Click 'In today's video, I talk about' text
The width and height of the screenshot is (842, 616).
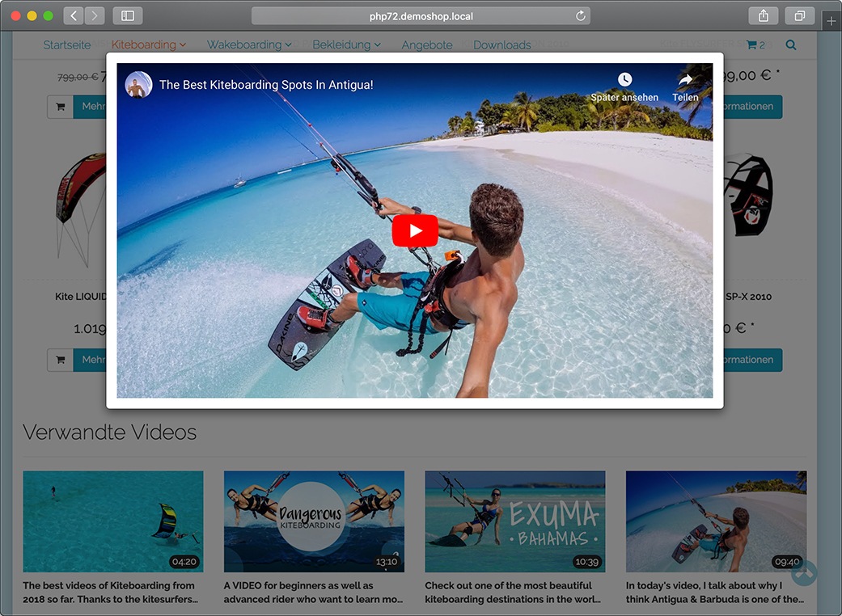[x=715, y=593]
